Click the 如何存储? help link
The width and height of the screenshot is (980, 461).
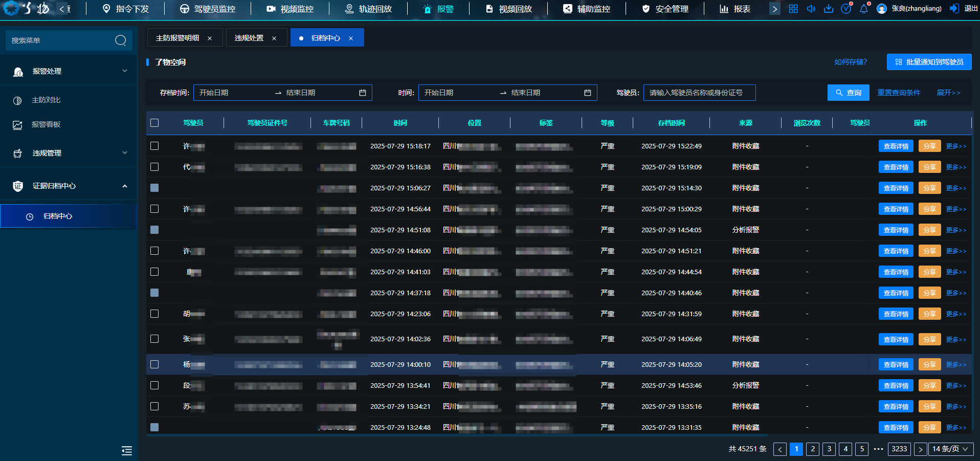tap(851, 62)
